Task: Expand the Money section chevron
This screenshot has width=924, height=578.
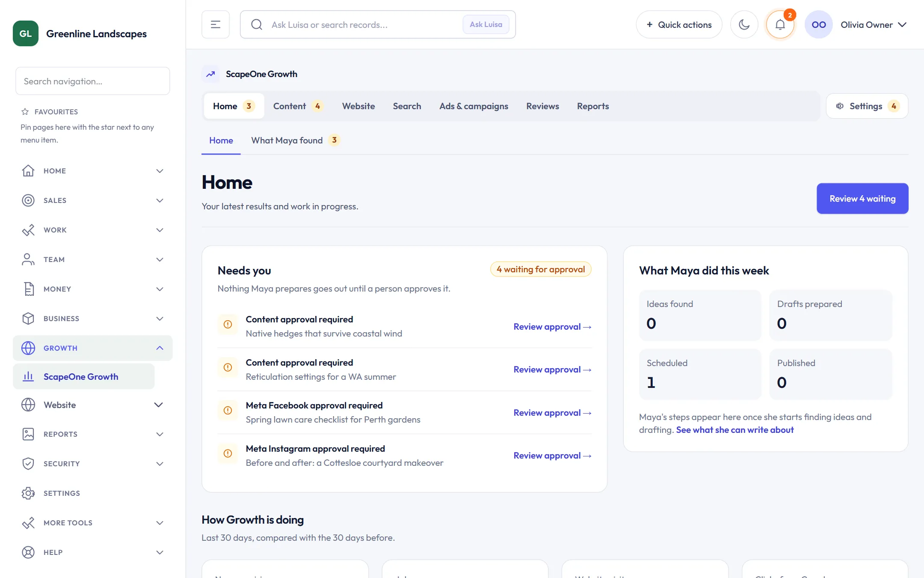Action: [x=160, y=289]
